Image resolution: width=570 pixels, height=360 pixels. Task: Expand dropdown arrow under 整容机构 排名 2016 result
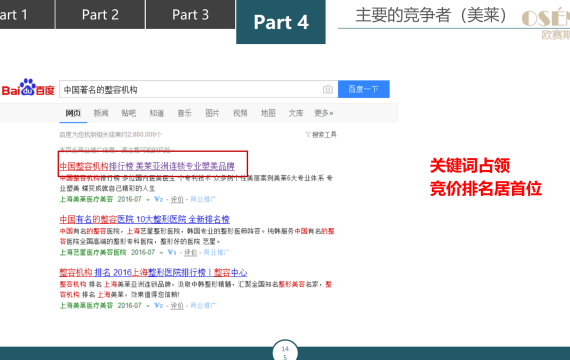pyautogui.click(x=148, y=306)
